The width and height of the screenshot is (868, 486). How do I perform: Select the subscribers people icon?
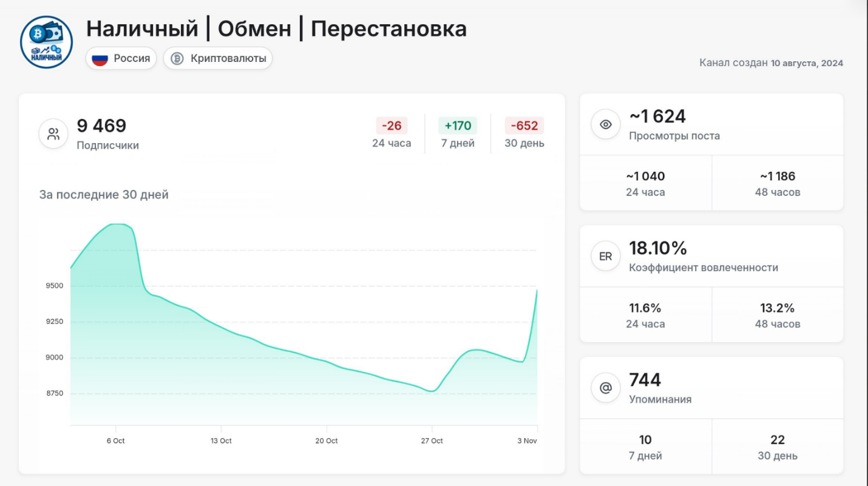(53, 133)
